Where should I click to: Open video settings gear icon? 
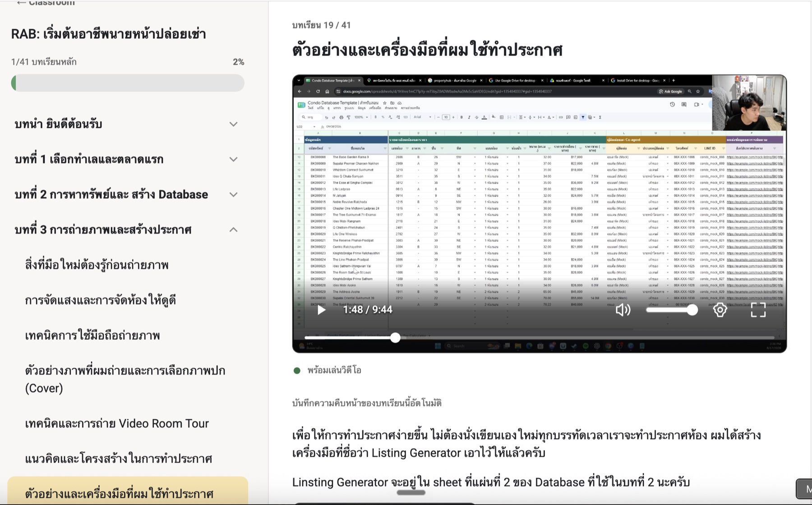(x=720, y=310)
